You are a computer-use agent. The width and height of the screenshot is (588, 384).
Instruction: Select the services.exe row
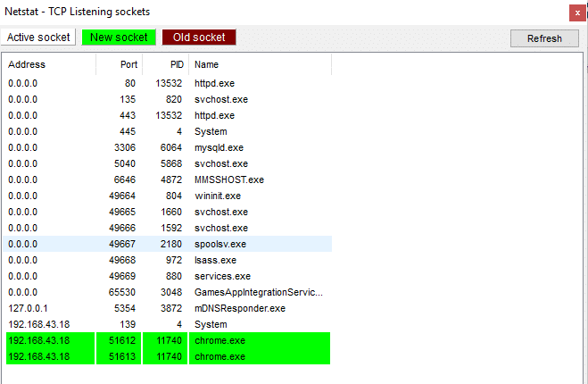point(222,276)
